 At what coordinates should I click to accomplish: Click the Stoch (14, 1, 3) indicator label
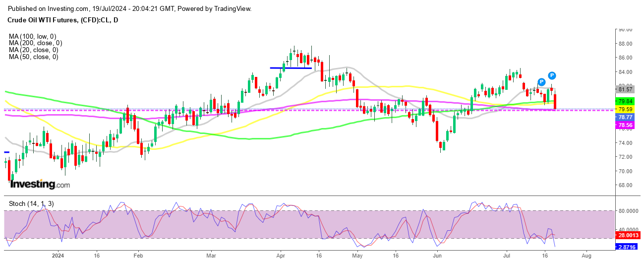(x=31, y=203)
